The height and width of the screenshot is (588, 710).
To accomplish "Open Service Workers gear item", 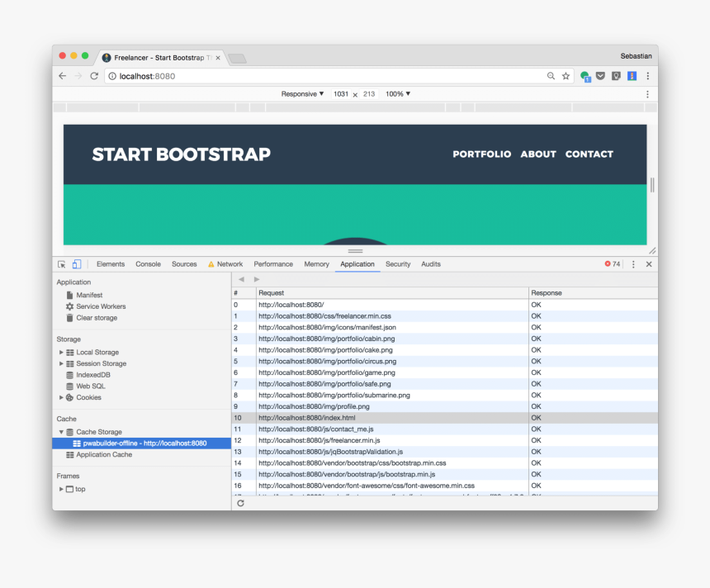I will [101, 306].
